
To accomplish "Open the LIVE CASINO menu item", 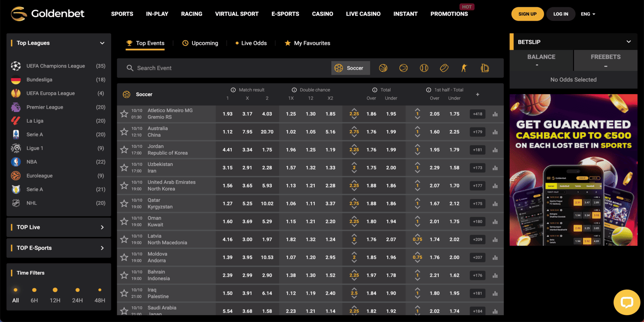I will 363,14.
